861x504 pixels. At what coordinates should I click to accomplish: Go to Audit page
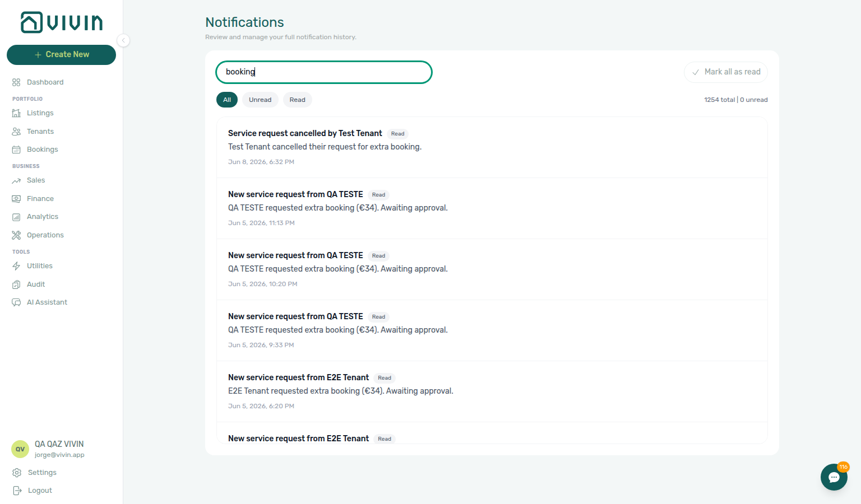(36, 284)
